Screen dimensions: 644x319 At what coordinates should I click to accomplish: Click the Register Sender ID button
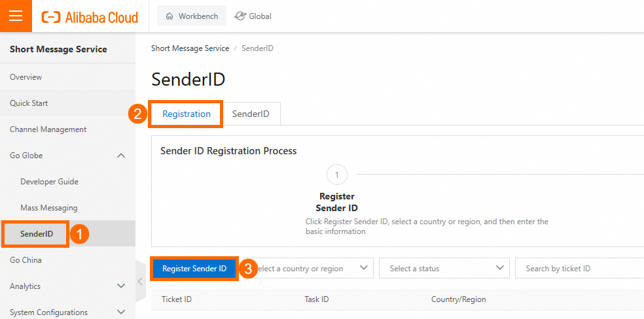[x=194, y=268]
